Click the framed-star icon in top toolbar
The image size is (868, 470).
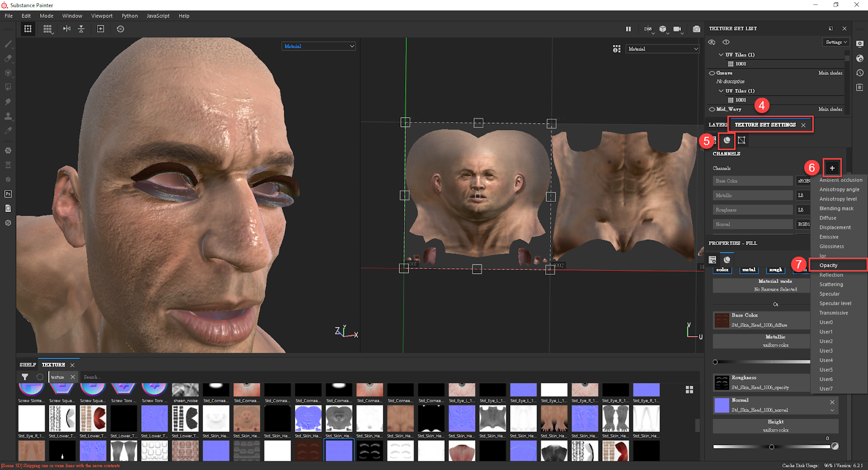(x=100, y=29)
